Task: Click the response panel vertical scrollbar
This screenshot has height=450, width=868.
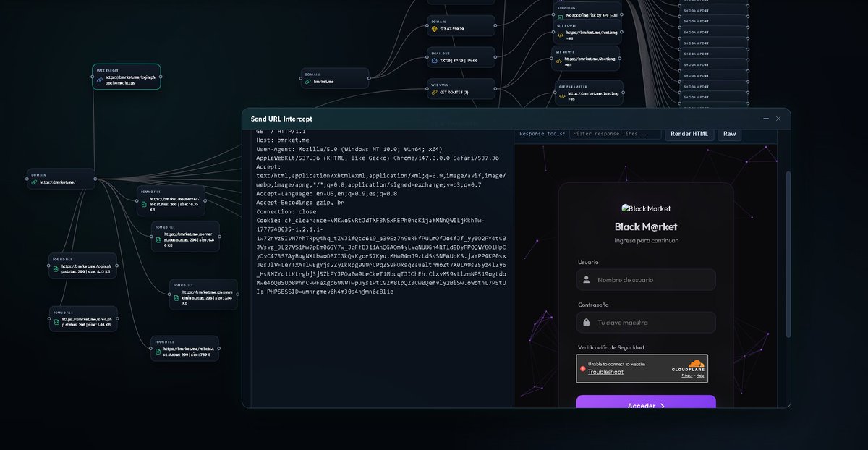Action: coord(788,253)
